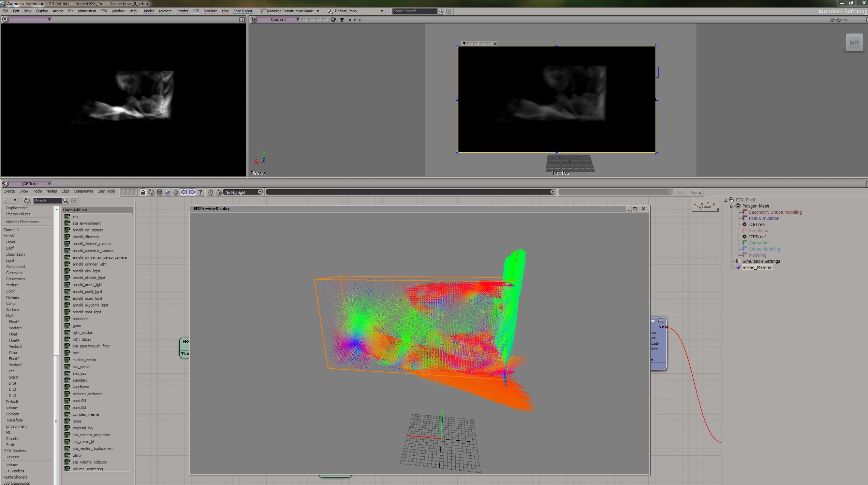This screenshot has height=485, width=868.
Task: Toggle X axis in viewport B header
Action: 350,20
